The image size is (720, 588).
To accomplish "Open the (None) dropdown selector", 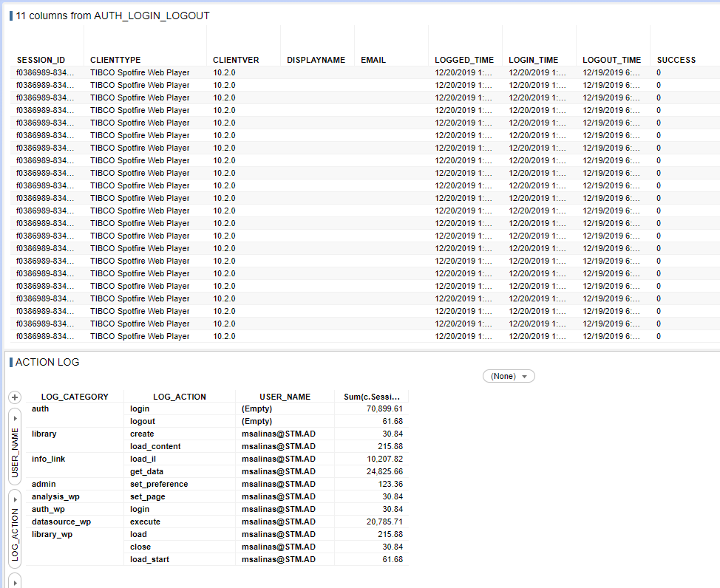I will pyautogui.click(x=509, y=377).
